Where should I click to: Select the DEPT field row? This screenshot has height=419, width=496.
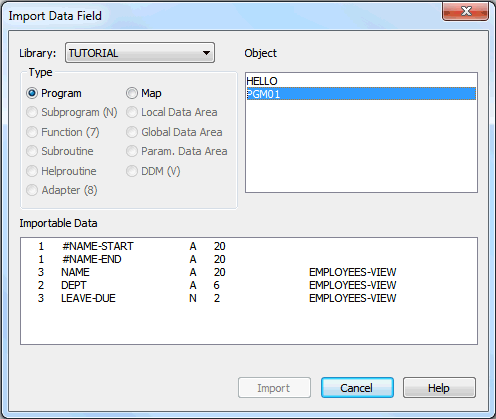pos(249,285)
